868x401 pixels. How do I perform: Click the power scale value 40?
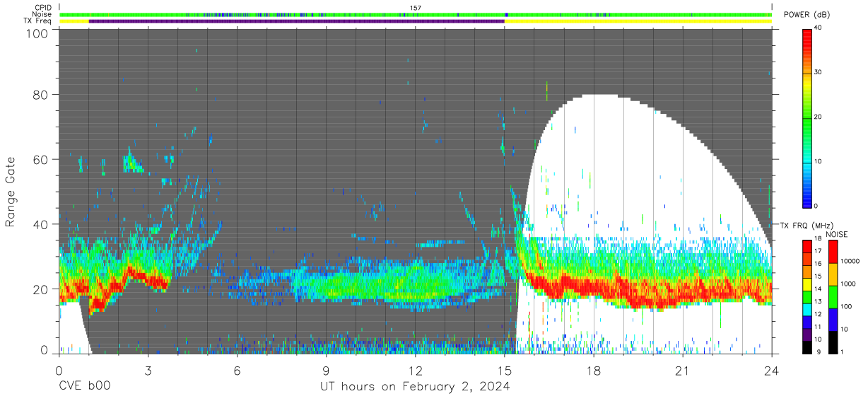tap(819, 28)
